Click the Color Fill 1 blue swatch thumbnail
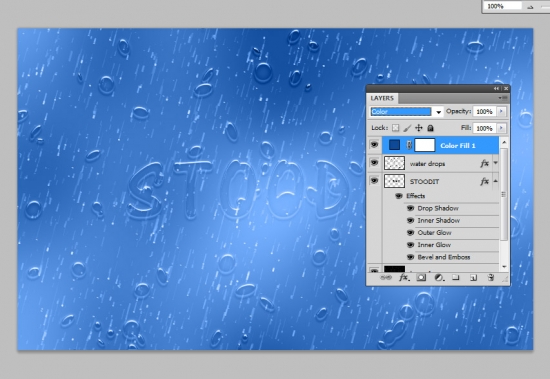The width and height of the screenshot is (550, 379). (395, 145)
